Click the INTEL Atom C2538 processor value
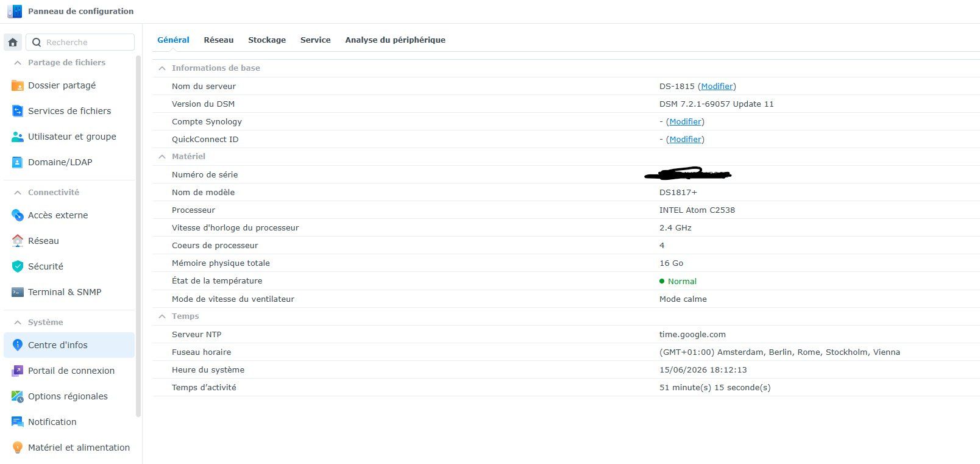 point(697,210)
